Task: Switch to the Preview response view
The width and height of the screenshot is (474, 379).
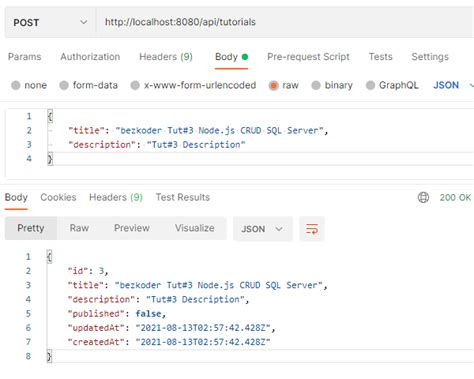Action: click(x=132, y=228)
